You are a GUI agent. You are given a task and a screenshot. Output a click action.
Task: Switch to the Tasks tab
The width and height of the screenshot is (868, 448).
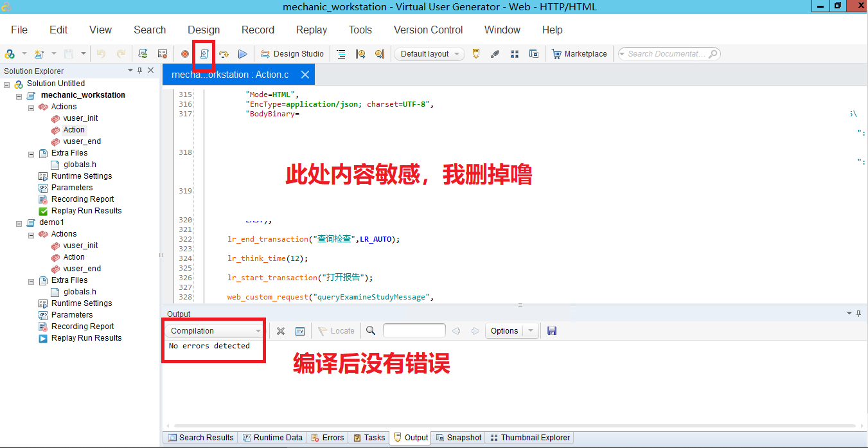(369, 438)
